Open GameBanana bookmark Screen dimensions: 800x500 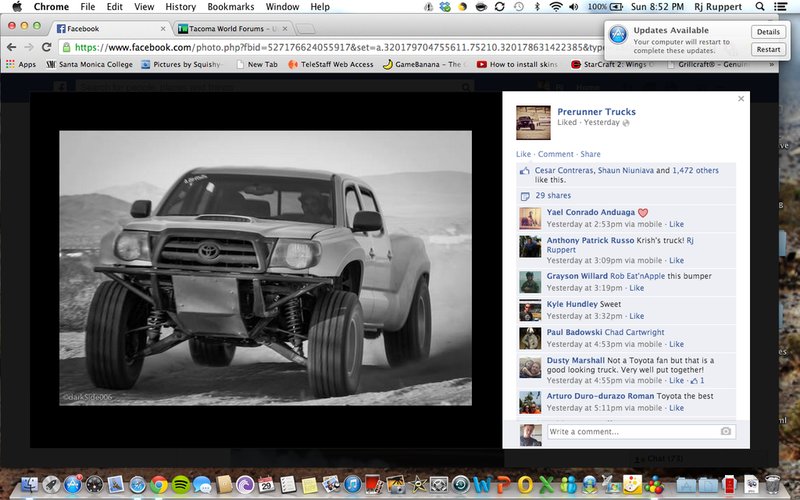point(422,64)
